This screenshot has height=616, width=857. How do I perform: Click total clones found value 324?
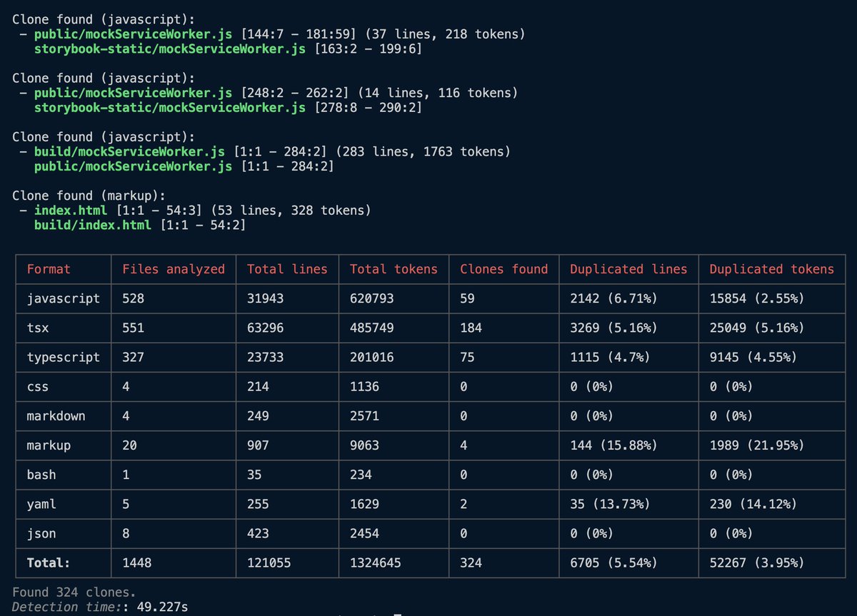click(471, 562)
